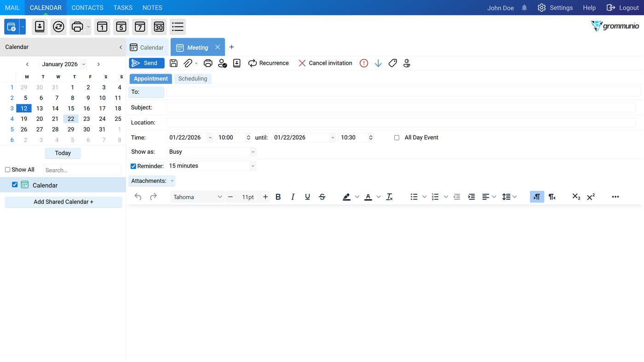Open the TASKS section

pyautogui.click(x=123, y=8)
